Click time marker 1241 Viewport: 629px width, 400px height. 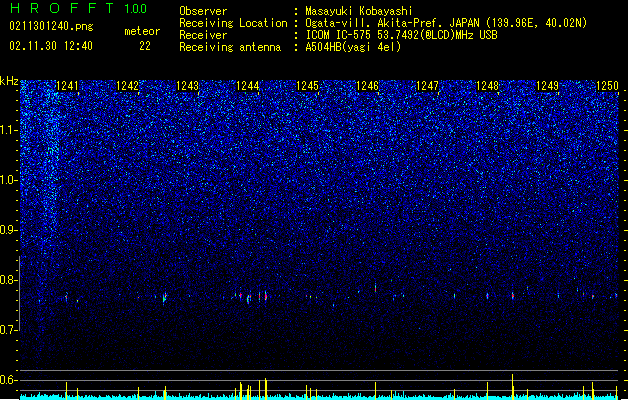[x=67, y=86]
